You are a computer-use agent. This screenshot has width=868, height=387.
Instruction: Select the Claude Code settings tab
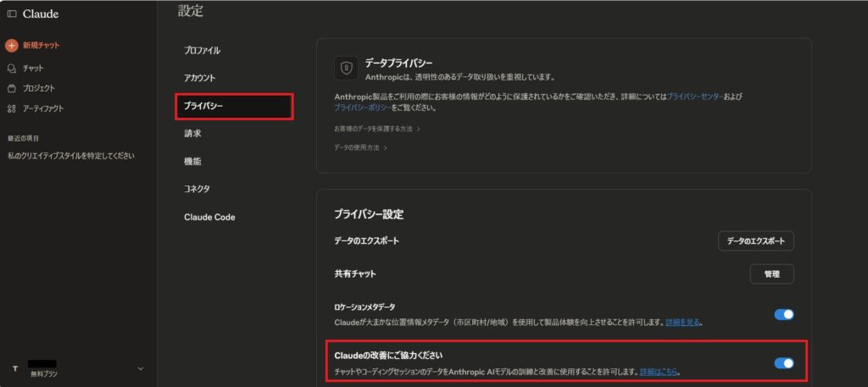pos(209,218)
